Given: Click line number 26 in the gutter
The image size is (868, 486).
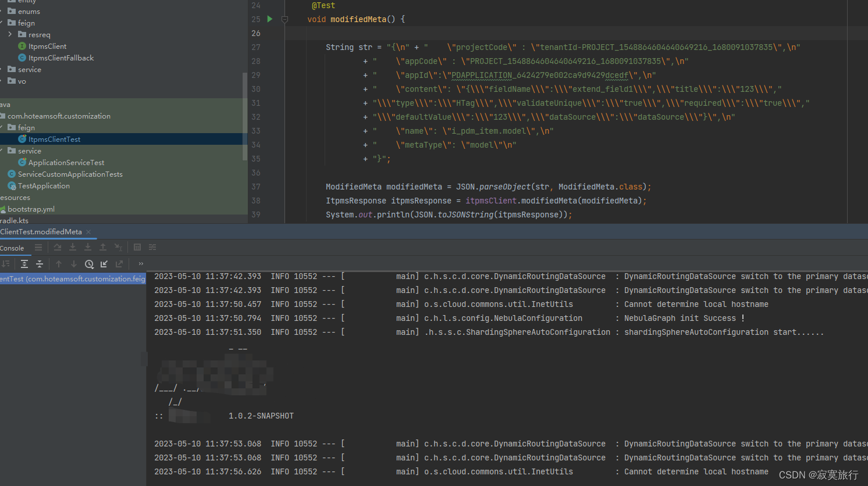Looking at the screenshot, I should click(256, 33).
